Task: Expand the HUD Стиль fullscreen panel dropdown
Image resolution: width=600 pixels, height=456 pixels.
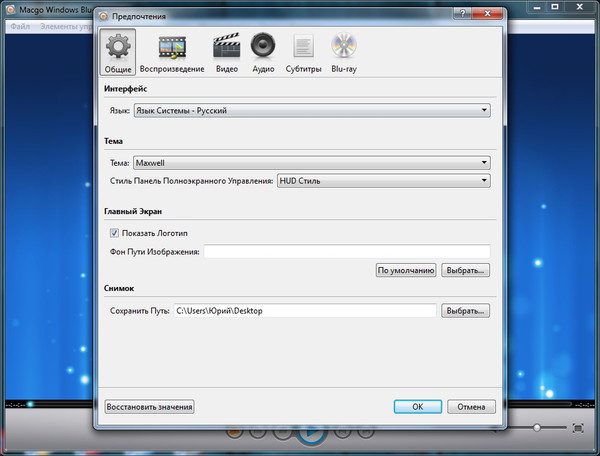Action: click(x=383, y=180)
